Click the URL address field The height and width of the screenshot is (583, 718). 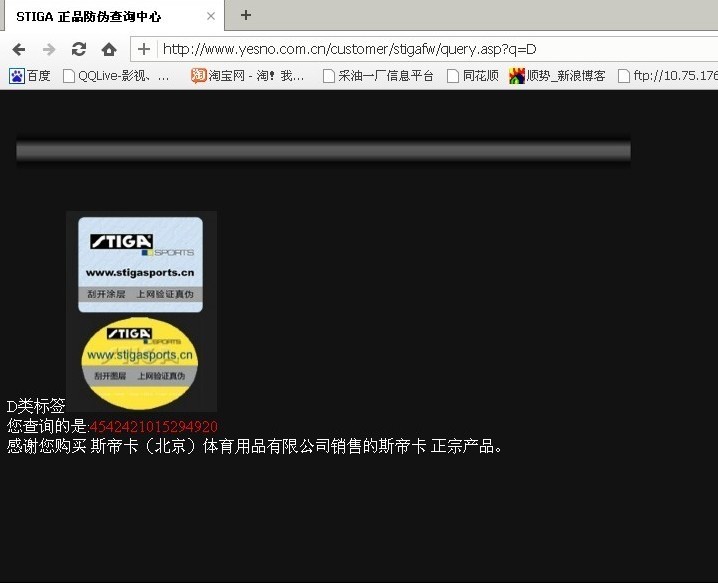click(x=430, y=49)
